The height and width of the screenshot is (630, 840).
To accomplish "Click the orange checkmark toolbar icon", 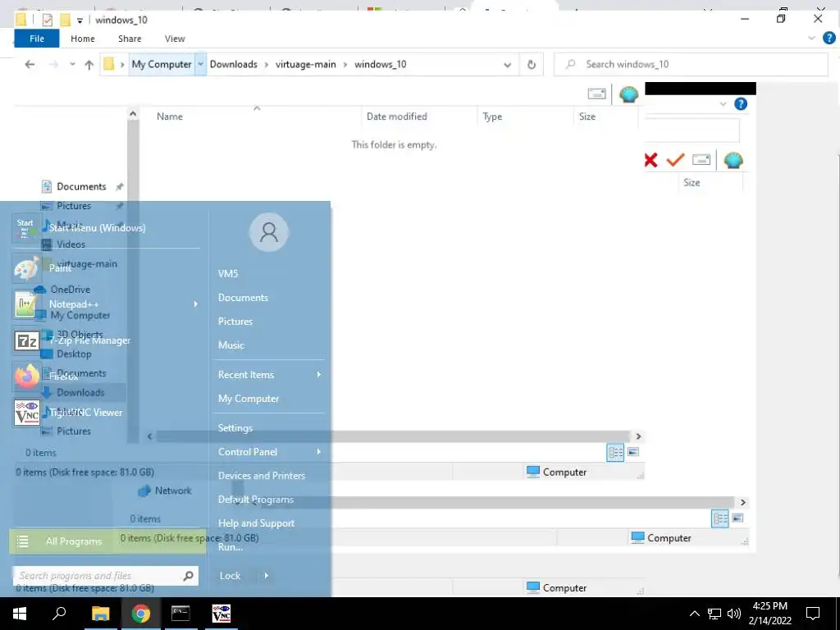I will click(675, 160).
